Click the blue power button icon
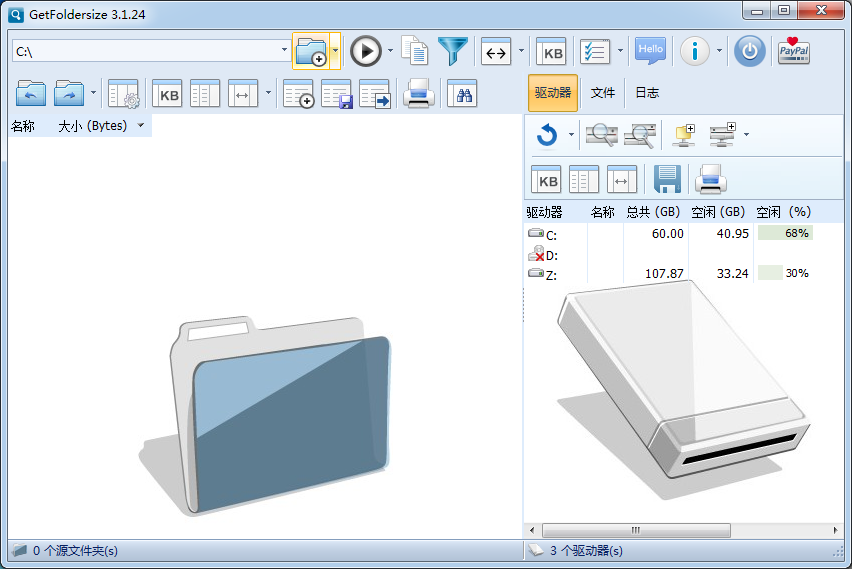The height and width of the screenshot is (569, 852). [749, 51]
